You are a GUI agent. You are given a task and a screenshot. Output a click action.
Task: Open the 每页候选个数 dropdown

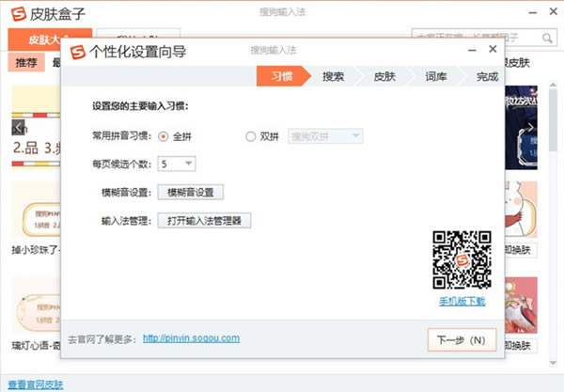(177, 164)
